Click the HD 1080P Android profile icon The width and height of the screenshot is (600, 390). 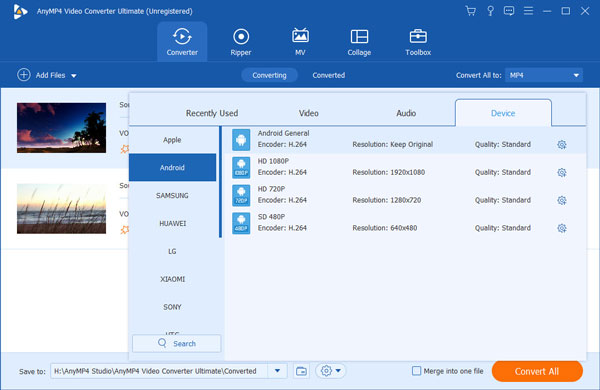pos(241,167)
